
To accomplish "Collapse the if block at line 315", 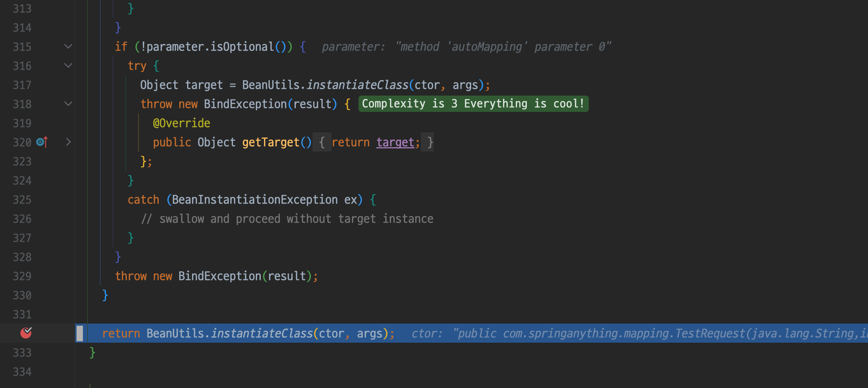I will pyautogui.click(x=68, y=46).
